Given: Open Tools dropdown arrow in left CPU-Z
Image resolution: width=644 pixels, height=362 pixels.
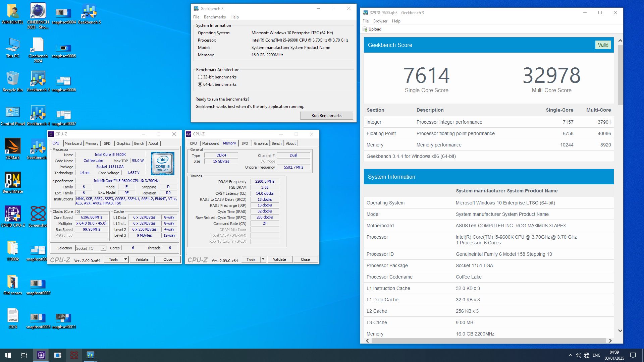Looking at the screenshot, I should (x=125, y=259).
